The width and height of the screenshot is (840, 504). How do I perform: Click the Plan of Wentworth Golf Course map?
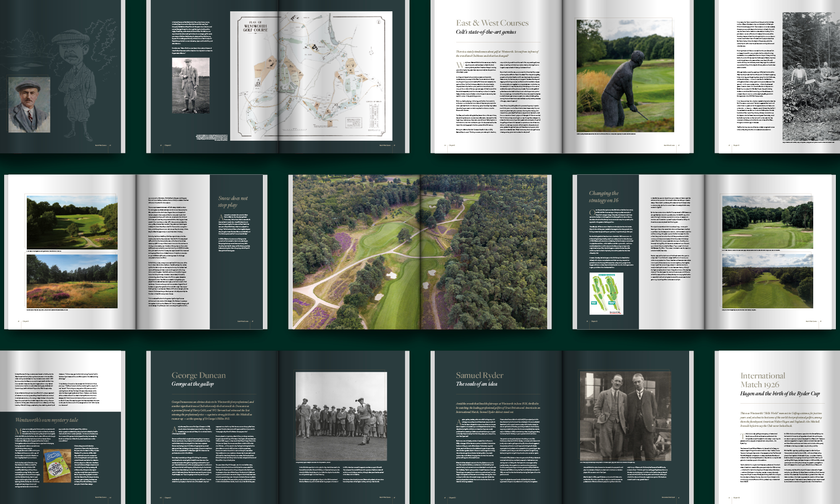click(x=311, y=76)
